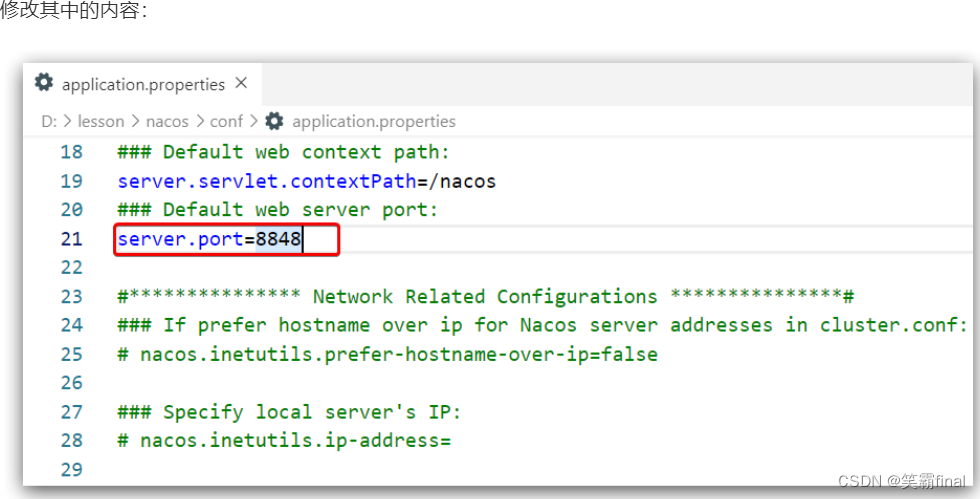Click line number 23 in gutter
This screenshot has width=980, height=499.
pyautogui.click(x=71, y=296)
